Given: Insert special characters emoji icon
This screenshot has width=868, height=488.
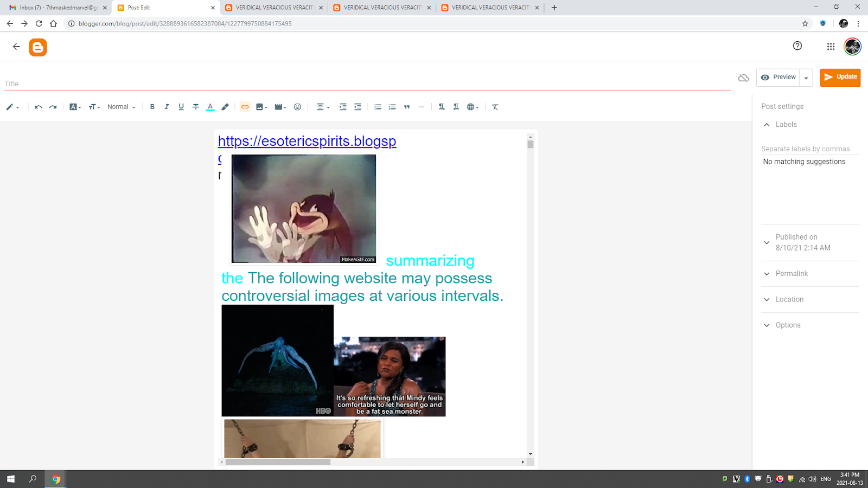Looking at the screenshot, I should (297, 107).
